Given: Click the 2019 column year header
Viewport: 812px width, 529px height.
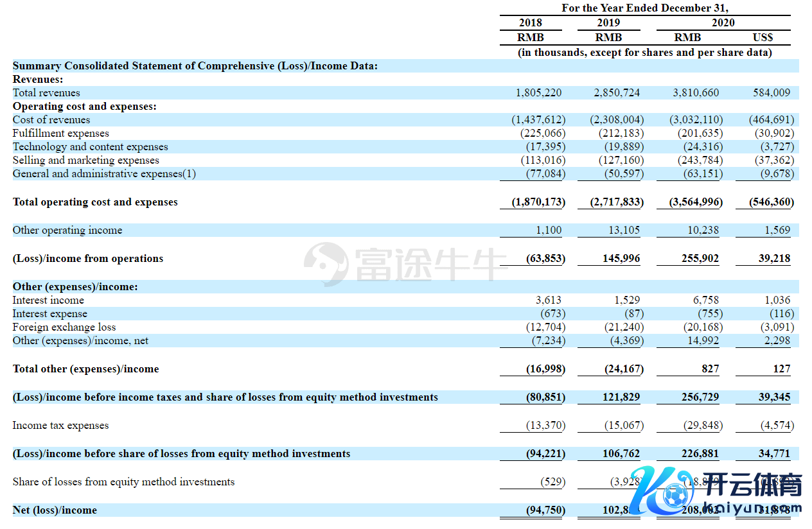Looking at the screenshot, I should point(608,22).
